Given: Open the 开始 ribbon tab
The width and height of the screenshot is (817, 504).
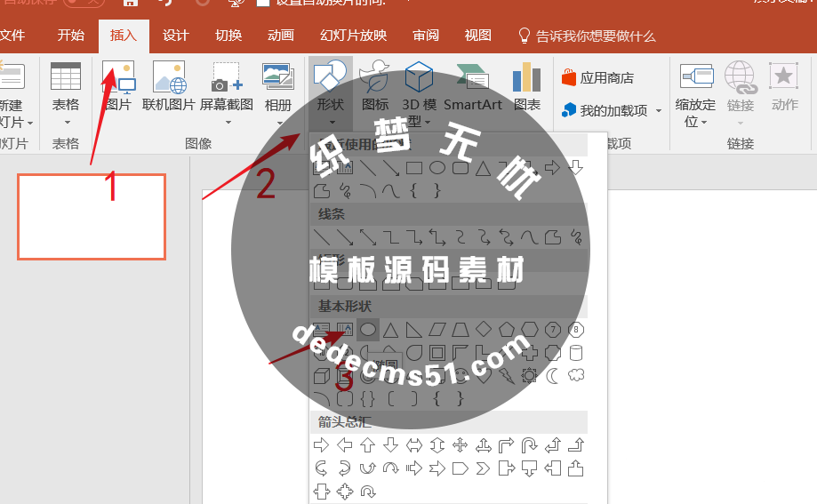Looking at the screenshot, I should (71, 36).
